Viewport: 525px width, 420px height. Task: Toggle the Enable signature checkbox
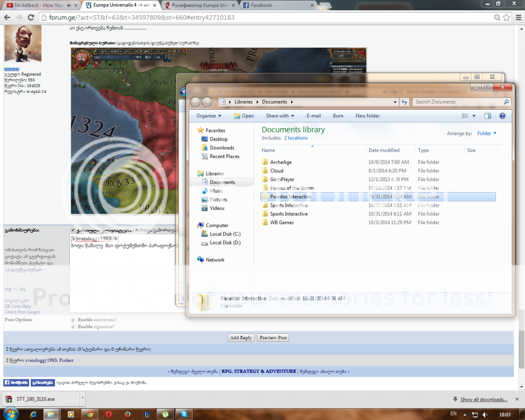[x=73, y=327]
